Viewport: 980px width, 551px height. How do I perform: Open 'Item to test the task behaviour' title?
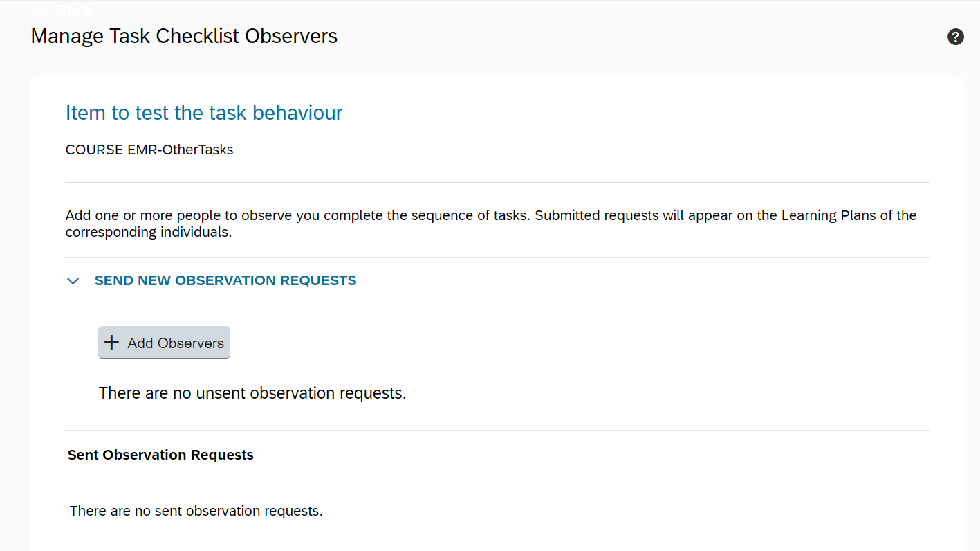[204, 113]
